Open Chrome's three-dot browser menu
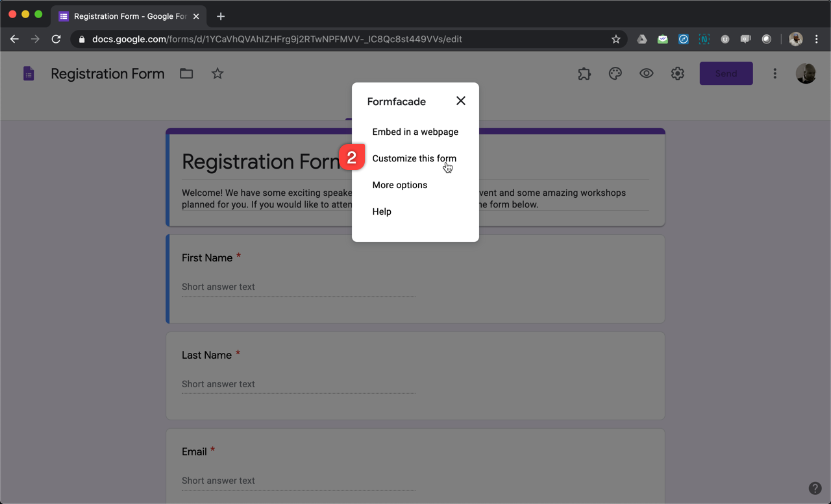831x504 pixels. click(817, 39)
